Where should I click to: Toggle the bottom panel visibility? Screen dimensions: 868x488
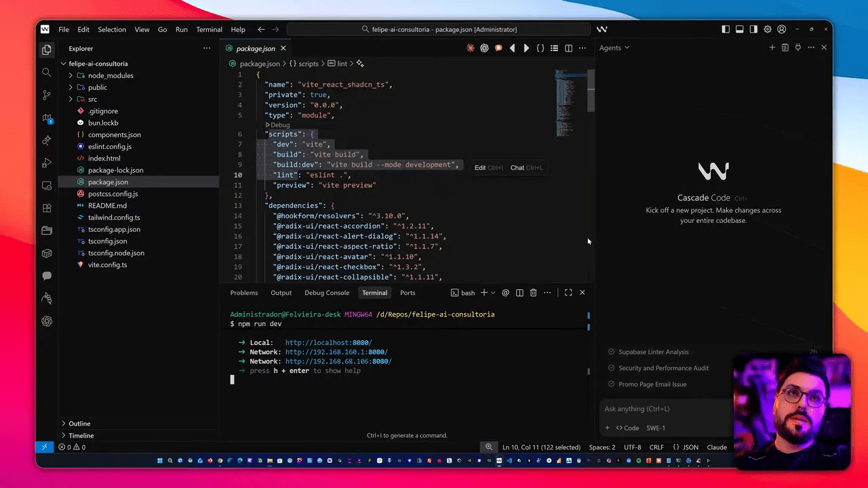(x=740, y=29)
